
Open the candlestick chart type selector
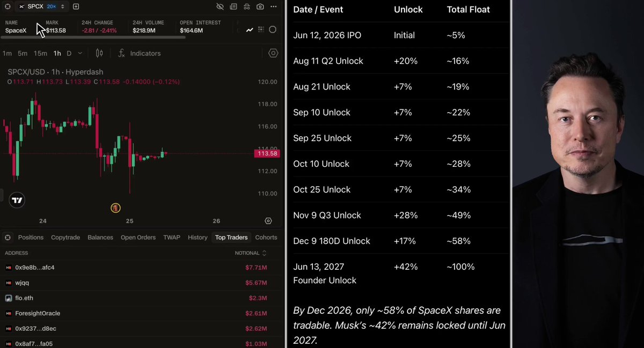[99, 53]
